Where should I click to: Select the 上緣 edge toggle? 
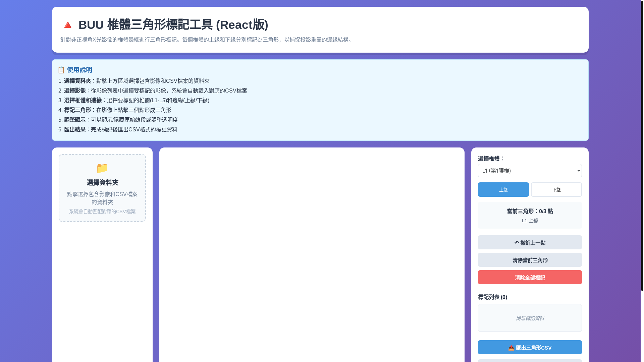[503, 190]
